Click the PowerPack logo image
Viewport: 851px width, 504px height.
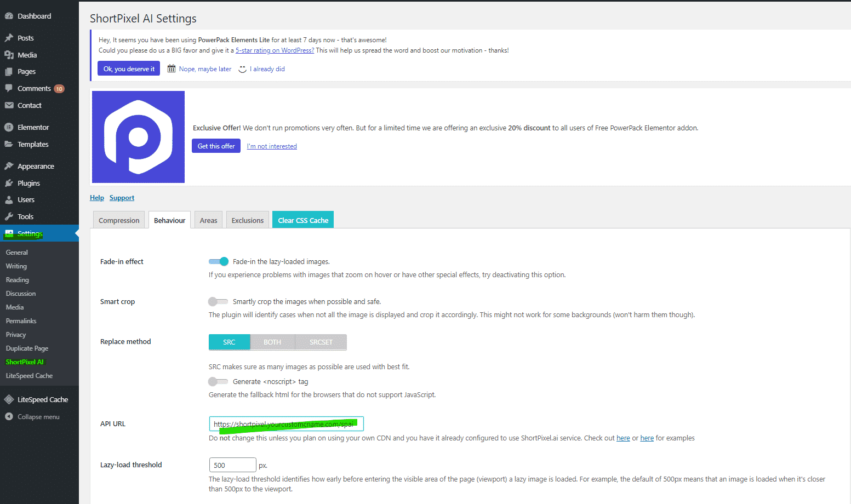click(138, 137)
